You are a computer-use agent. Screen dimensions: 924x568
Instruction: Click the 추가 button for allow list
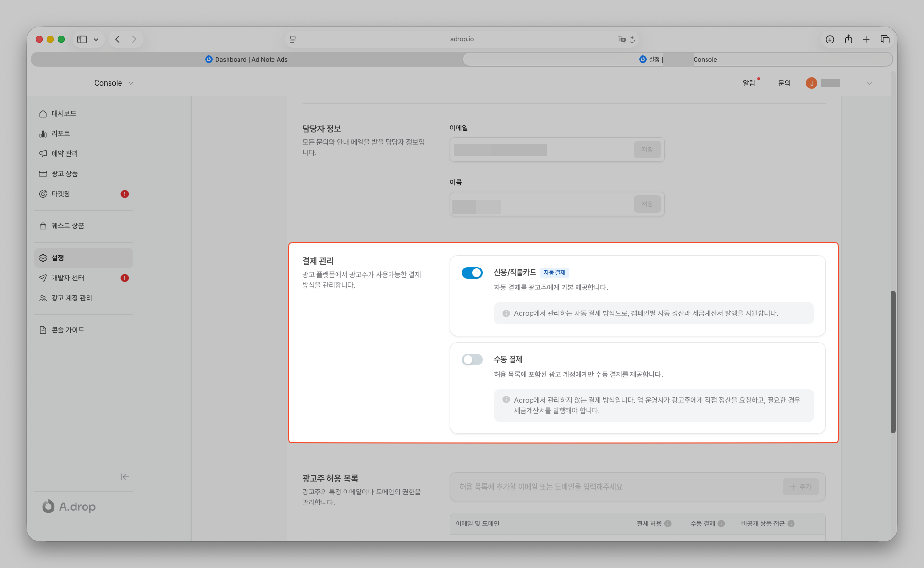point(800,487)
